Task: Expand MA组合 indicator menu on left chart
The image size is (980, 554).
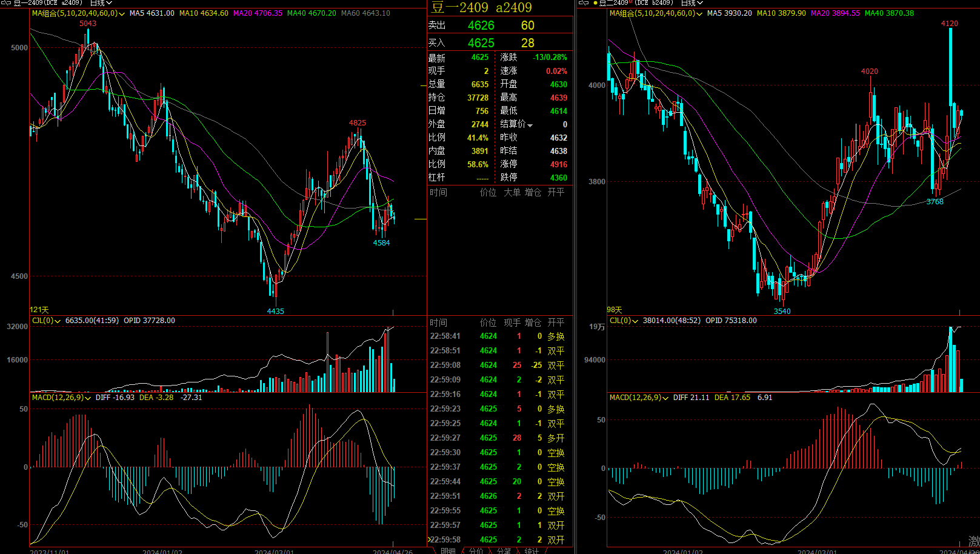Action: point(122,13)
